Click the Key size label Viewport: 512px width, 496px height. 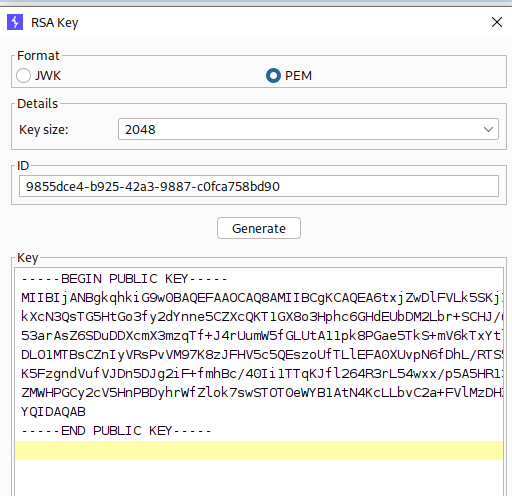[x=44, y=130]
